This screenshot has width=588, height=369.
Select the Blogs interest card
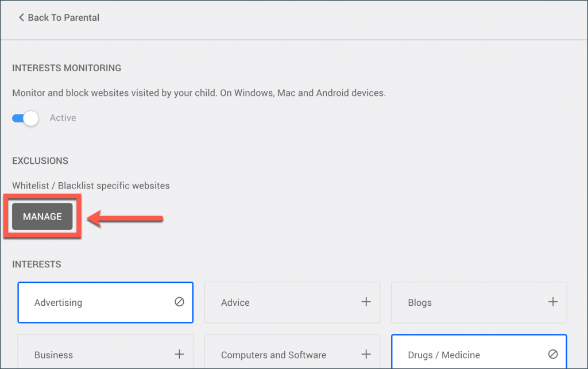point(479,302)
